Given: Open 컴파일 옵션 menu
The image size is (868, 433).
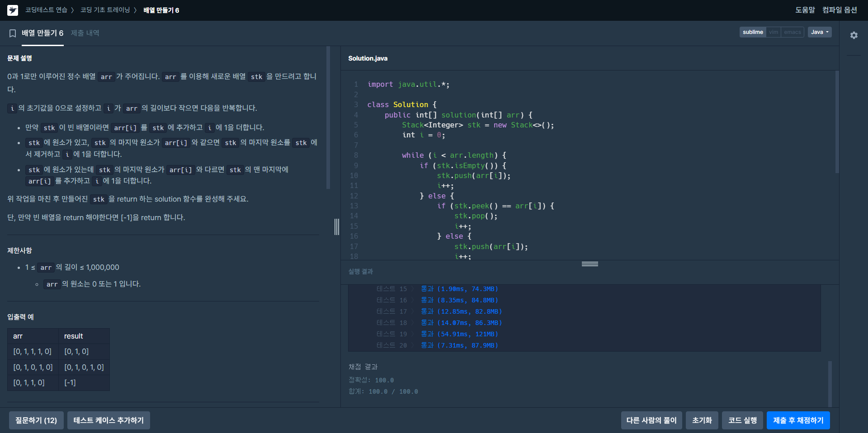Looking at the screenshot, I should [x=840, y=10].
